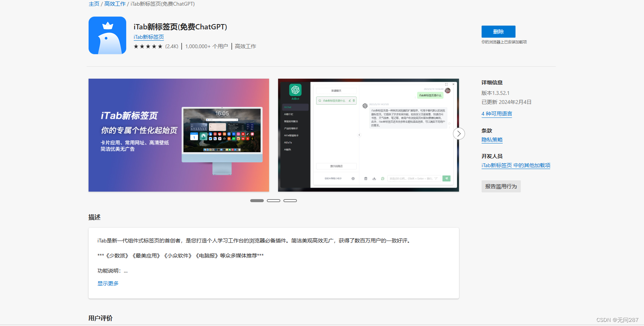This screenshot has width=644, height=326.
Task: Open the 高效工作 breadcrumb link
Action: 115,4
